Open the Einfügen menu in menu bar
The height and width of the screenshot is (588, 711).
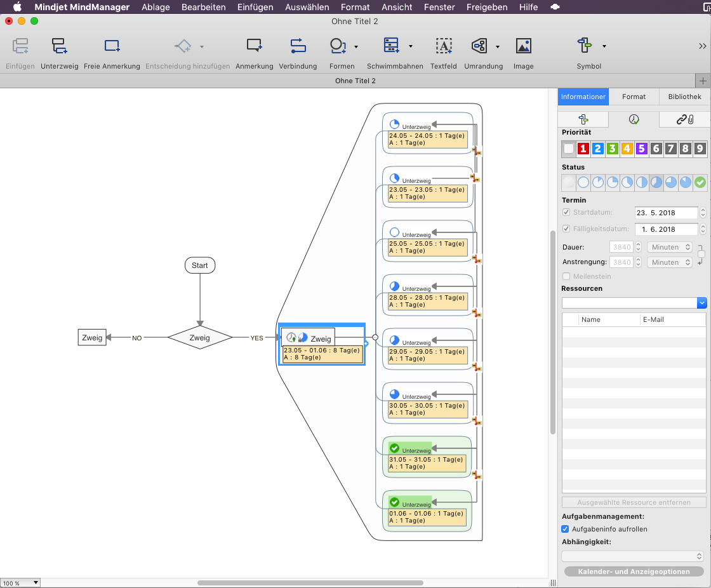click(x=255, y=7)
